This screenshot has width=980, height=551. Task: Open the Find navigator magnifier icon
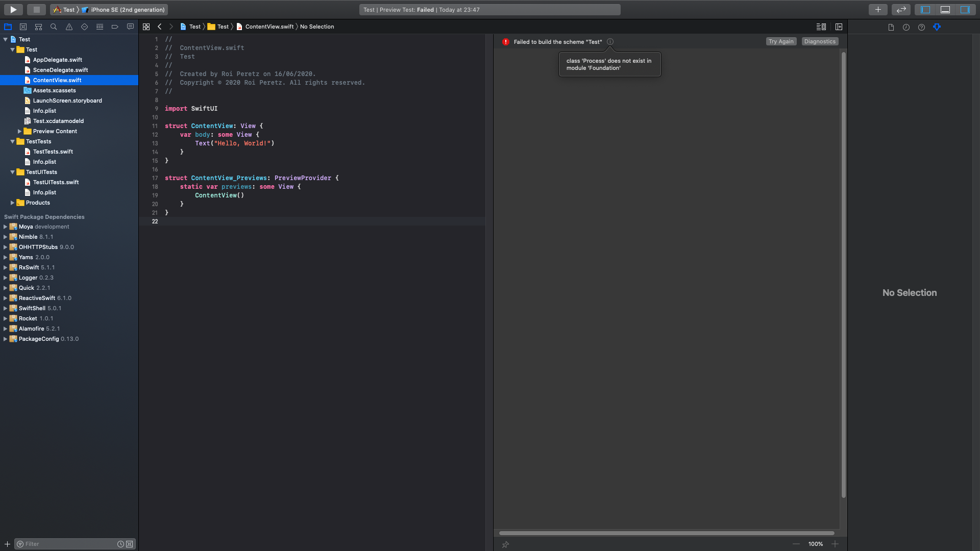(x=54, y=27)
